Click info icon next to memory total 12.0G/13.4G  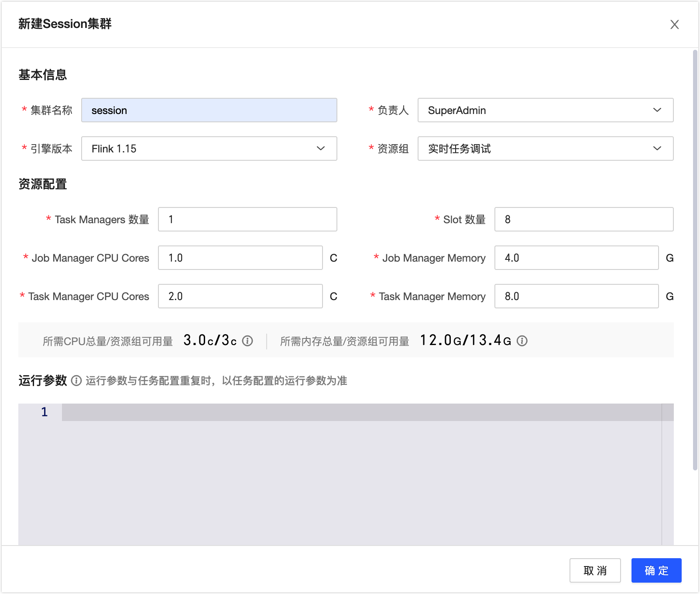(522, 341)
